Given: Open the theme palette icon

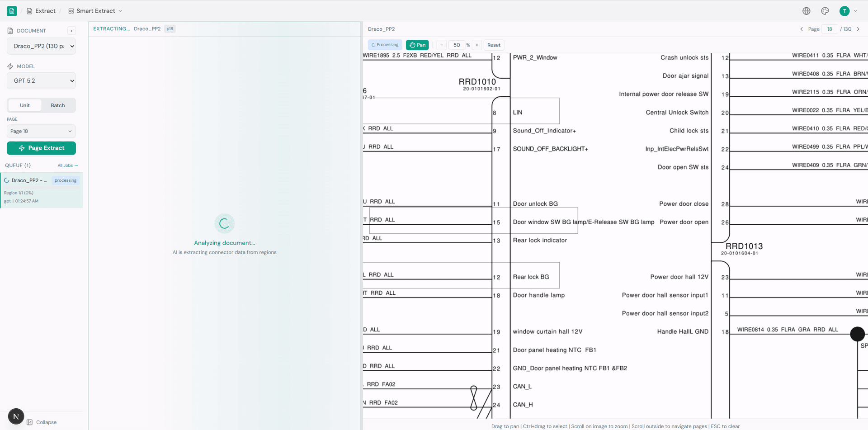Looking at the screenshot, I should [825, 11].
